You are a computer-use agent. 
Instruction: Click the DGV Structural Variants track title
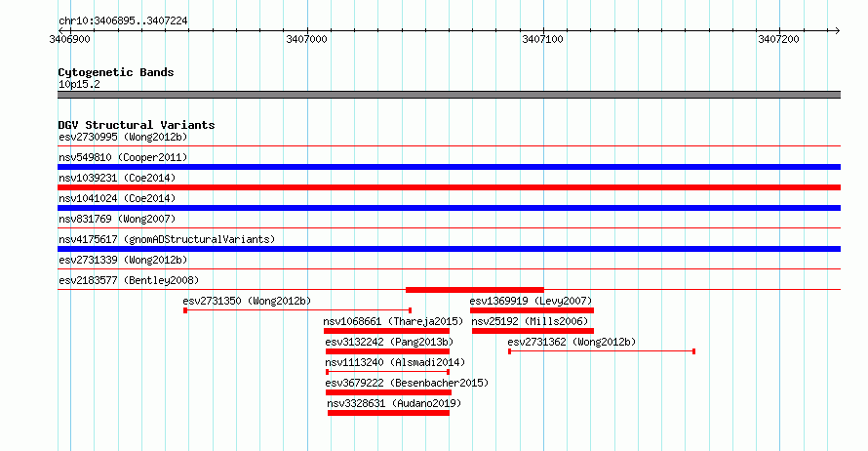[x=137, y=125]
